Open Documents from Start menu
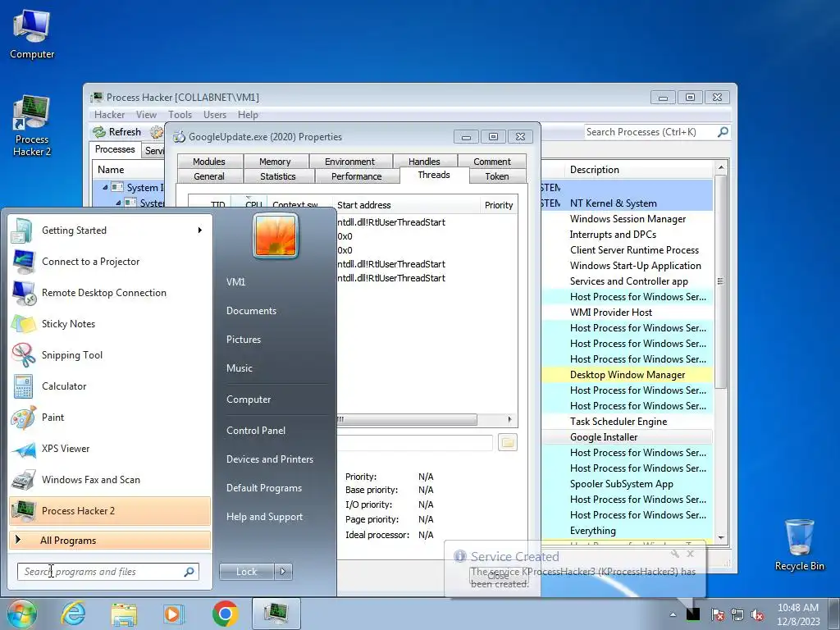 (251, 311)
